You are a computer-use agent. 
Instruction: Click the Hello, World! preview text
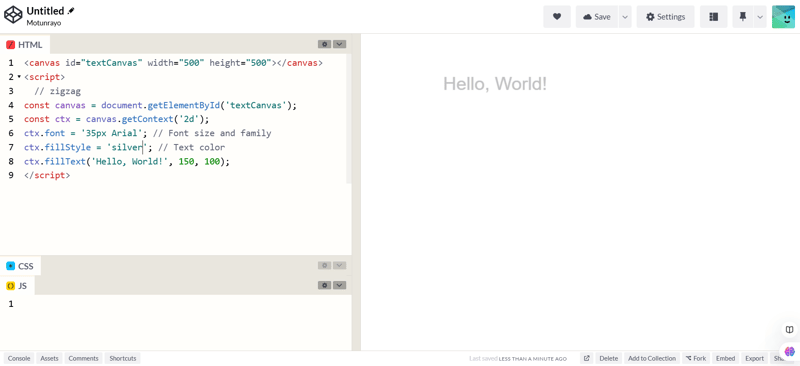(495, 84)
